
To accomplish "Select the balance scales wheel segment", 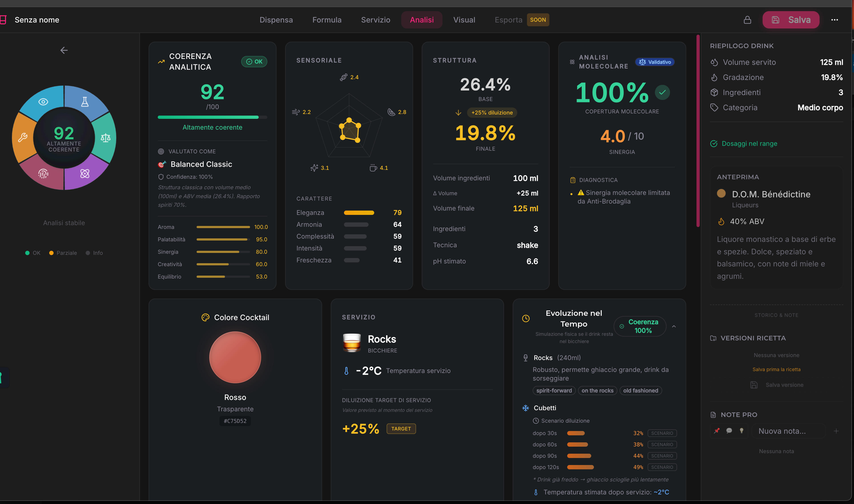I will click(x=105, y=138).
